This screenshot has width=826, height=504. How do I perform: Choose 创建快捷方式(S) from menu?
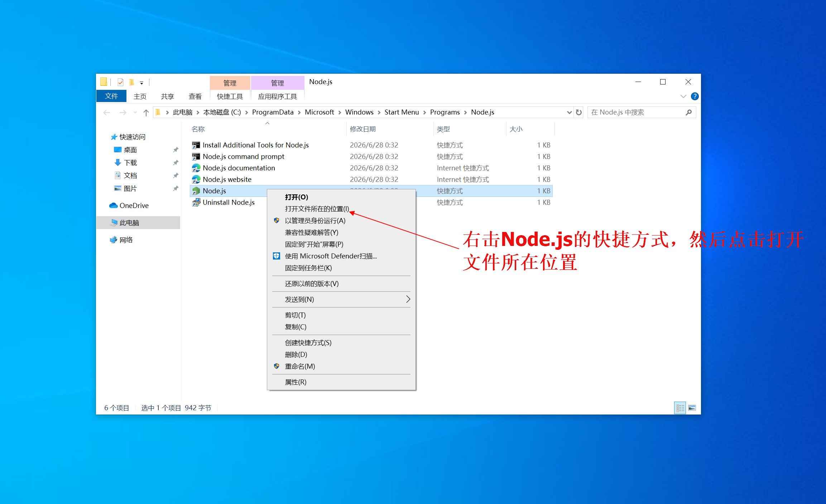(x=341, y=343)
